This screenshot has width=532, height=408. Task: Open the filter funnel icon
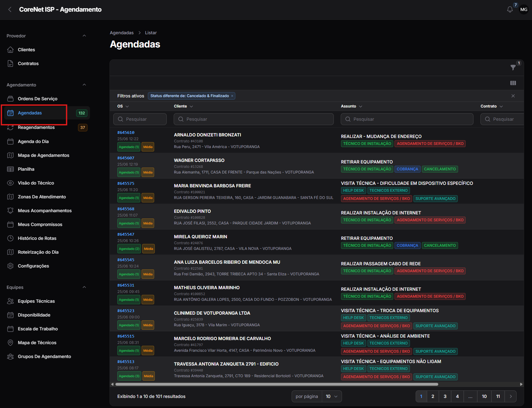coord(513,67)
